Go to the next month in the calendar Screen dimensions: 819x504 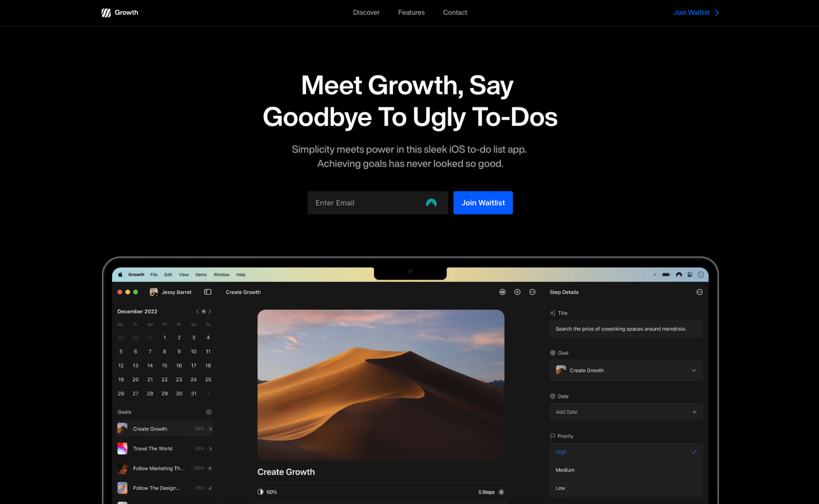(210, 312)
